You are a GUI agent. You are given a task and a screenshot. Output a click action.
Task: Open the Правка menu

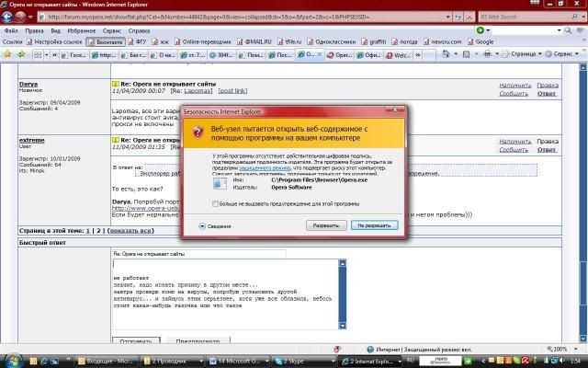coord(35,30)
